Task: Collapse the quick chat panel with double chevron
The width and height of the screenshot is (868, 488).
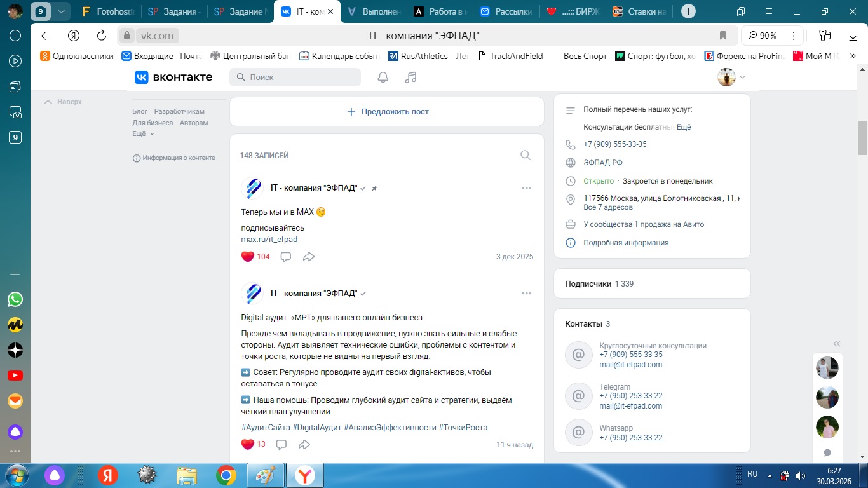Action: (837, 342)
